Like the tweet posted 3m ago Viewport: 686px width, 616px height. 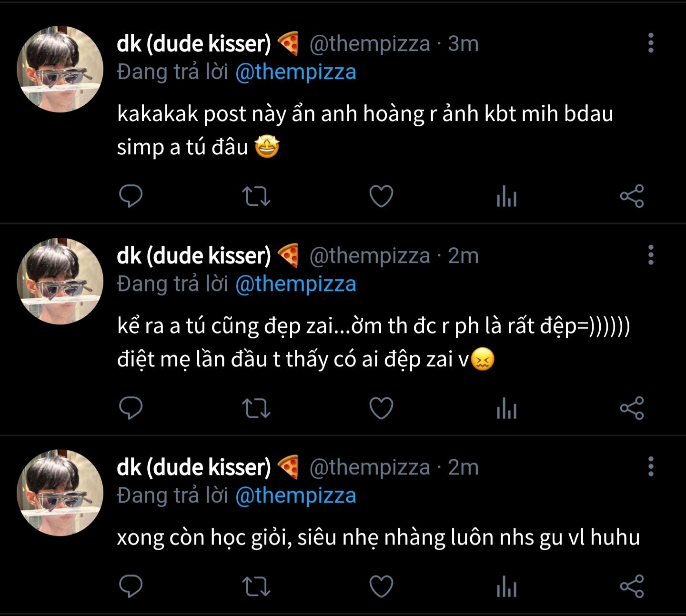(382, 196)
